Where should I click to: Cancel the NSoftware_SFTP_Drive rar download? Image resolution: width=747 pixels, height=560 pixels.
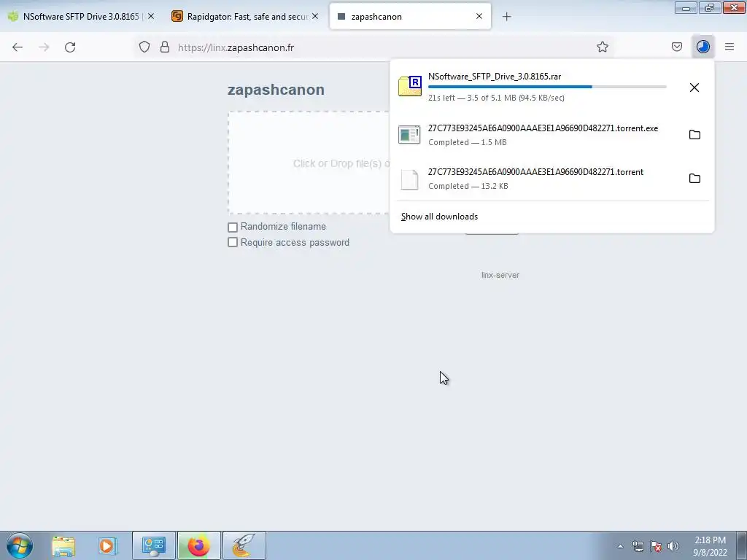click(694, 87)
